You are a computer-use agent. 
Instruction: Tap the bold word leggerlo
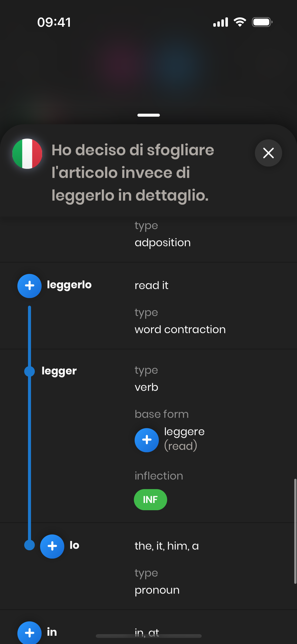pos(69,285)
